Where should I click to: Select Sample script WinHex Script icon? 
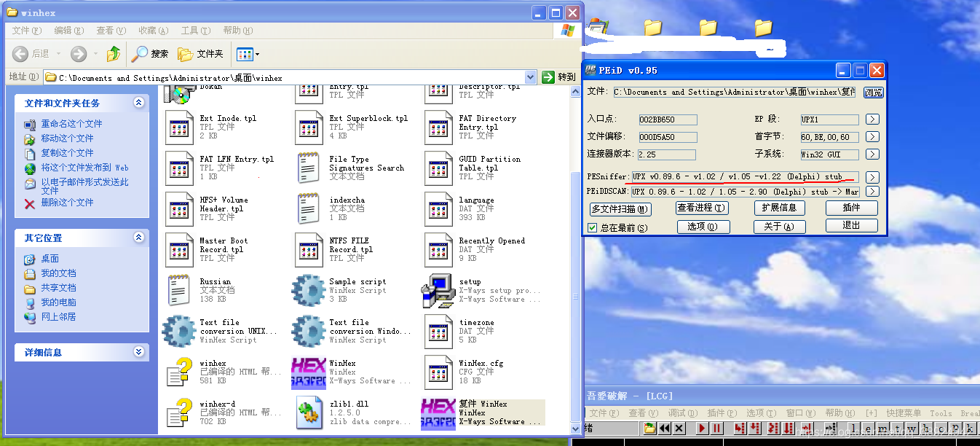point(309,290)
